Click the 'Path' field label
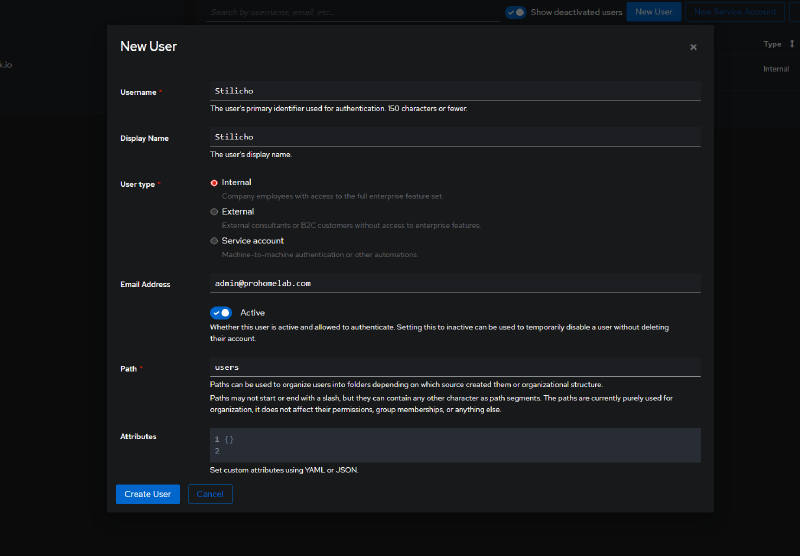Image resolution: width=800 pixels, height=556 pixels. tap(129, 369)
